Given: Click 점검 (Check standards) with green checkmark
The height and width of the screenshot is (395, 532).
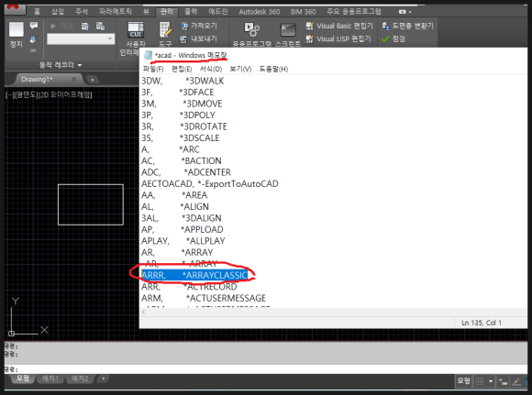Looking at the screenshot, I should (x=393, y=39).
